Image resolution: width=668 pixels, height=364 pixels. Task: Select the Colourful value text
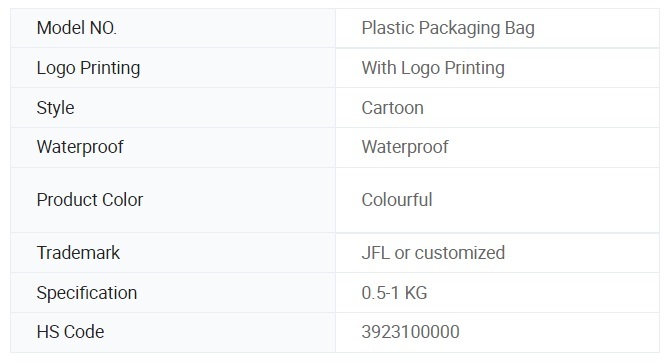pos(397,200)
